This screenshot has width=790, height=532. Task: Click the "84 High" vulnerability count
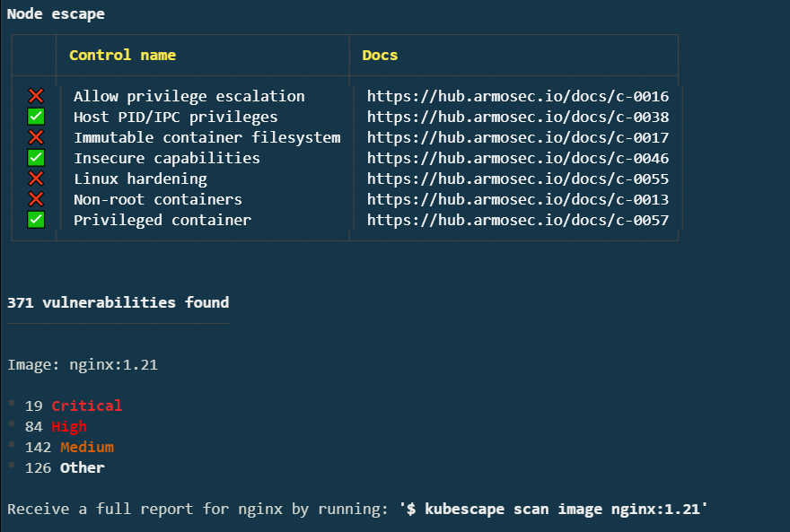coord(56,427)
